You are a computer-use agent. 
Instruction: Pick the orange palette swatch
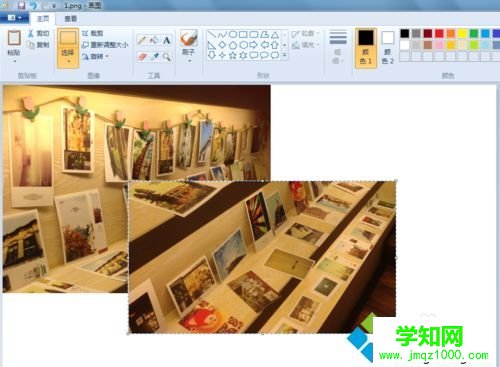tap(451, 33)
